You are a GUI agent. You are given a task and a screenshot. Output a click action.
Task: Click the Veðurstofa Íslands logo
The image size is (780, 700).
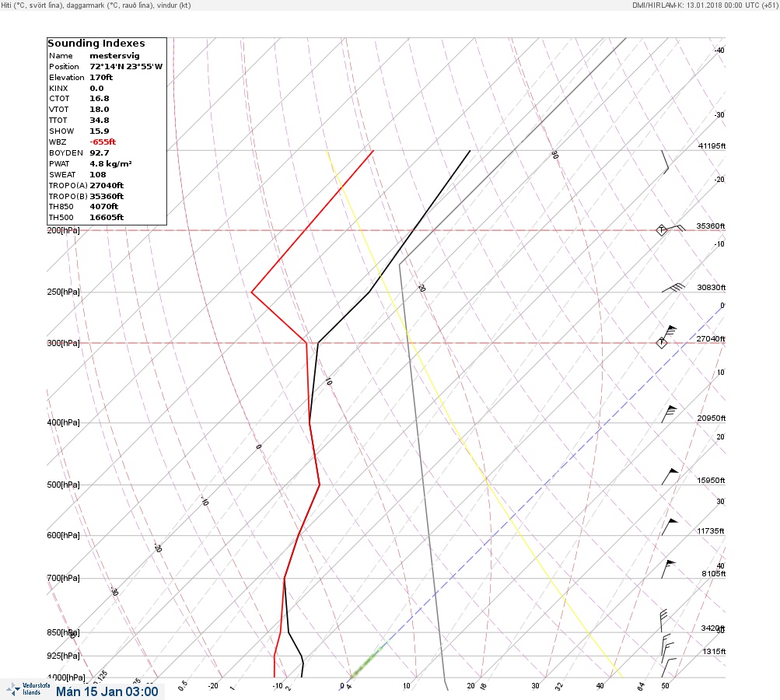[x=28, y=689]
